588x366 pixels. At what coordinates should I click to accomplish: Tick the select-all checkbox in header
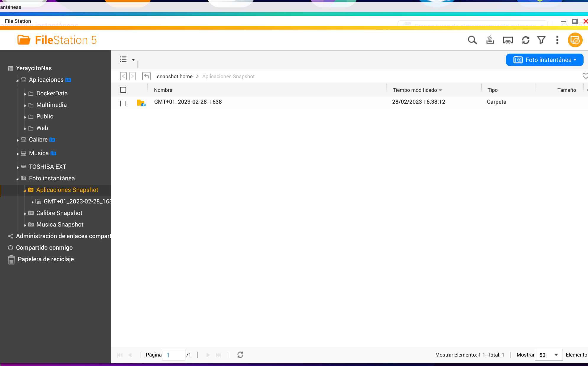pos(123,90)
